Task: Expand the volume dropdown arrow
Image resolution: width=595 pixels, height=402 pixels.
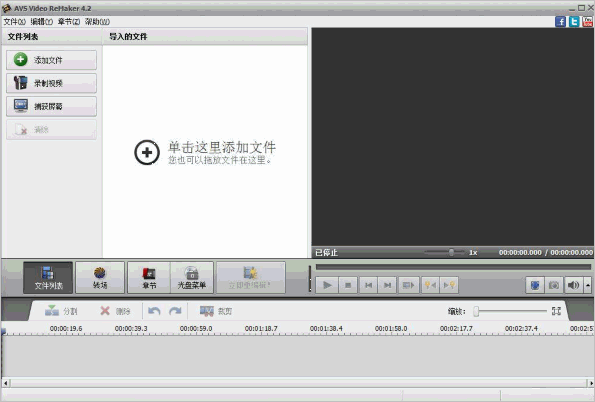Action: coord(588,285)
